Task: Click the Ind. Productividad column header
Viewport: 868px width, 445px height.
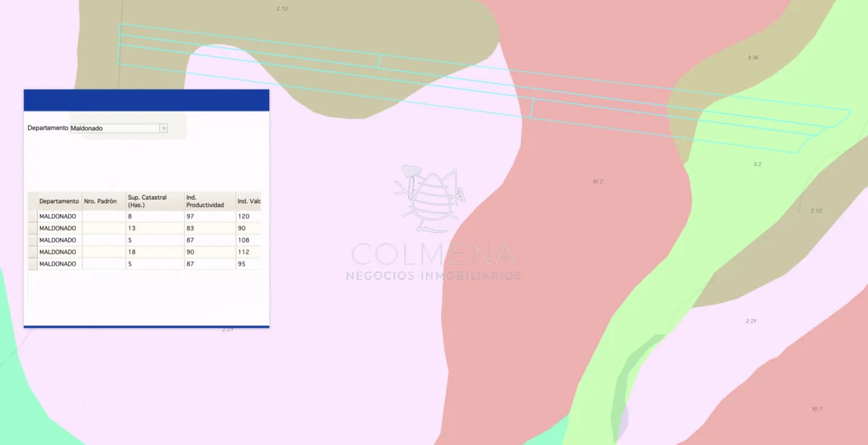Action: pos(210,201)
